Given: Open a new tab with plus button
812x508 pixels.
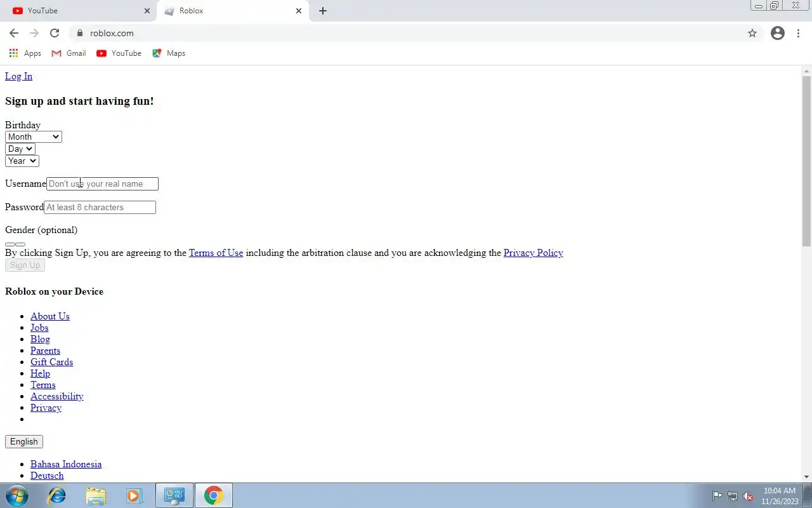Looking at the screenshot, I should click(322, 11).
